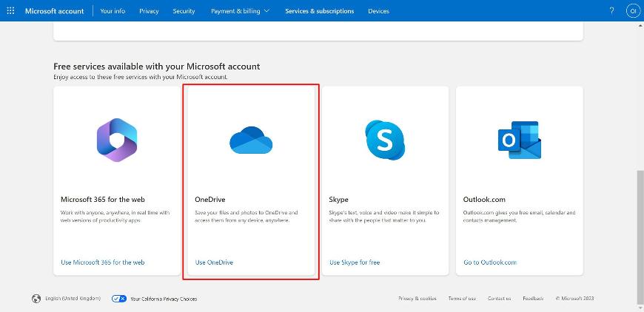Open the app launcher grid icon
This screenshot has width=644, height=312.
pyautogui.click(x=10, y=11)
